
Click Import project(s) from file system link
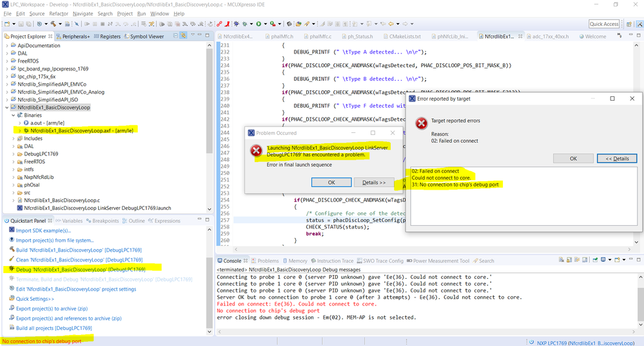click(55, 240)
